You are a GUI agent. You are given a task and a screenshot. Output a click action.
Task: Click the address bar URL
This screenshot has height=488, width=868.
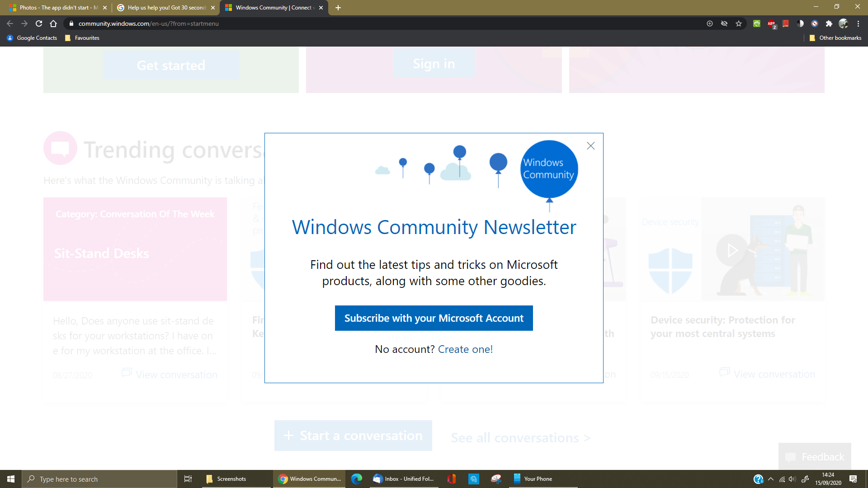148,23
